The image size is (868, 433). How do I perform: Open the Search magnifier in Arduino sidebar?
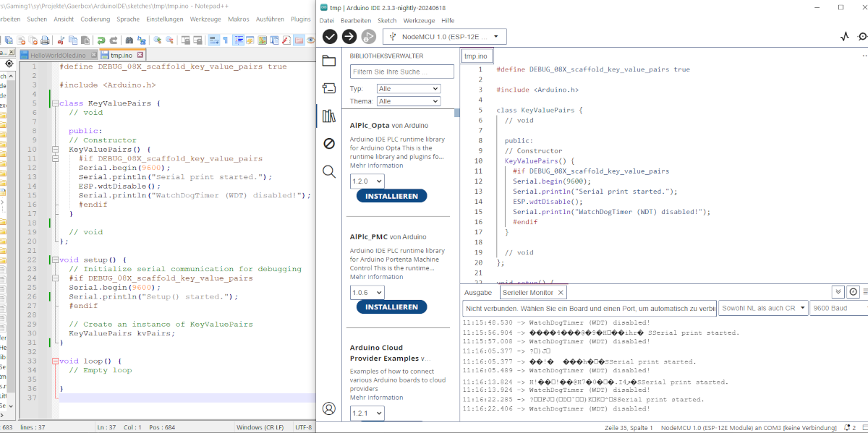click(329, 171)
